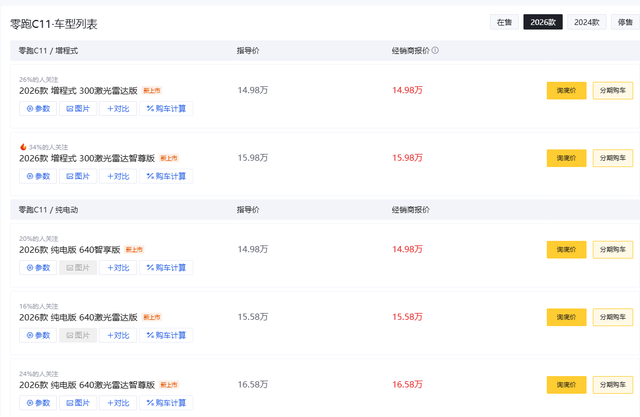Open the 停售 tab
The image size is (640, 417).
[625, 22]
